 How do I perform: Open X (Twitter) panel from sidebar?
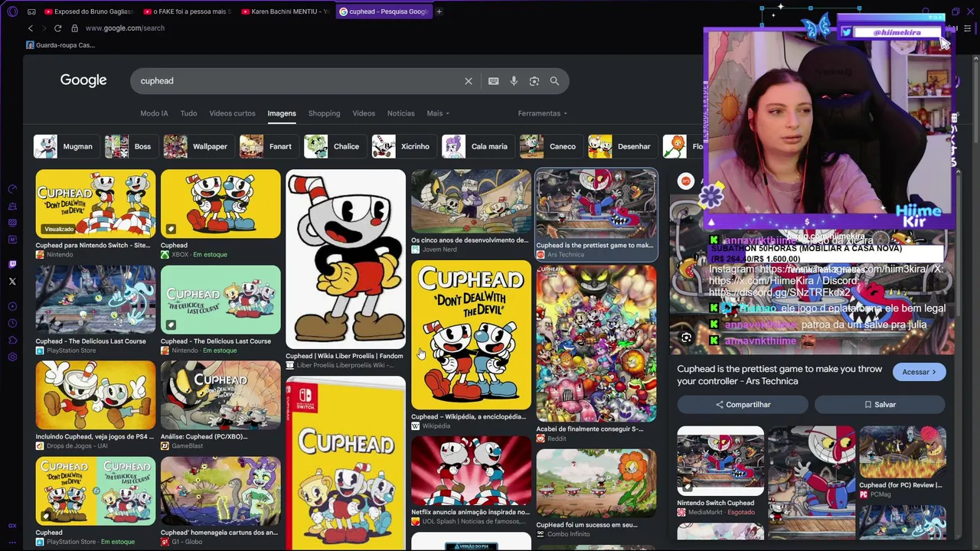[x=12, y=282]
